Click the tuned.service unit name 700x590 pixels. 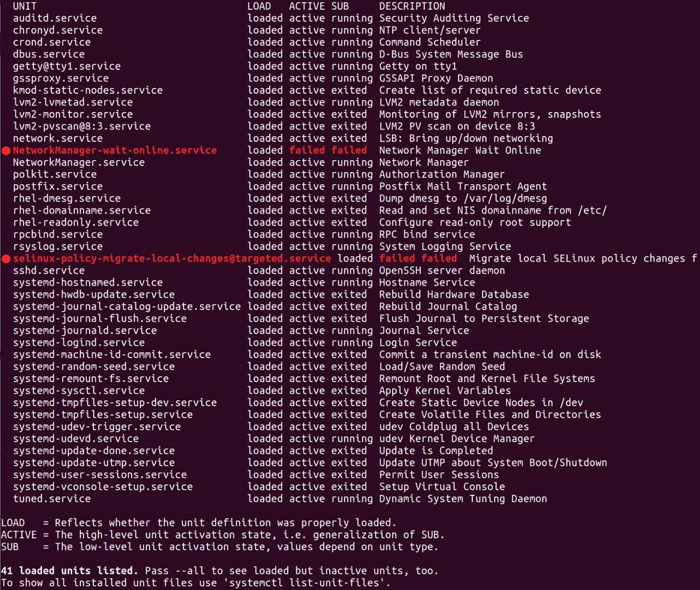(x=52, y=499)
